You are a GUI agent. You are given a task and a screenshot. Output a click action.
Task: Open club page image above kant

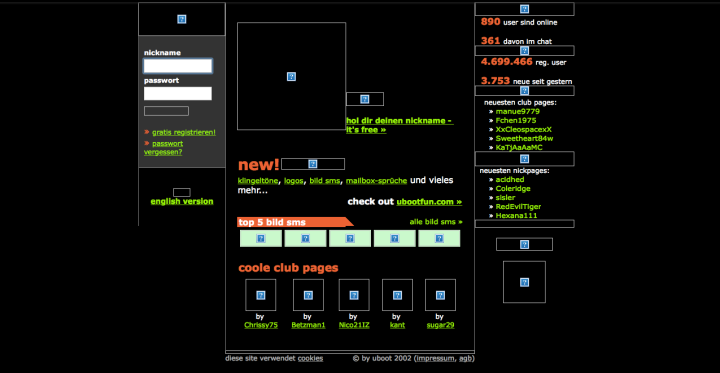click(x=397, y=295)
